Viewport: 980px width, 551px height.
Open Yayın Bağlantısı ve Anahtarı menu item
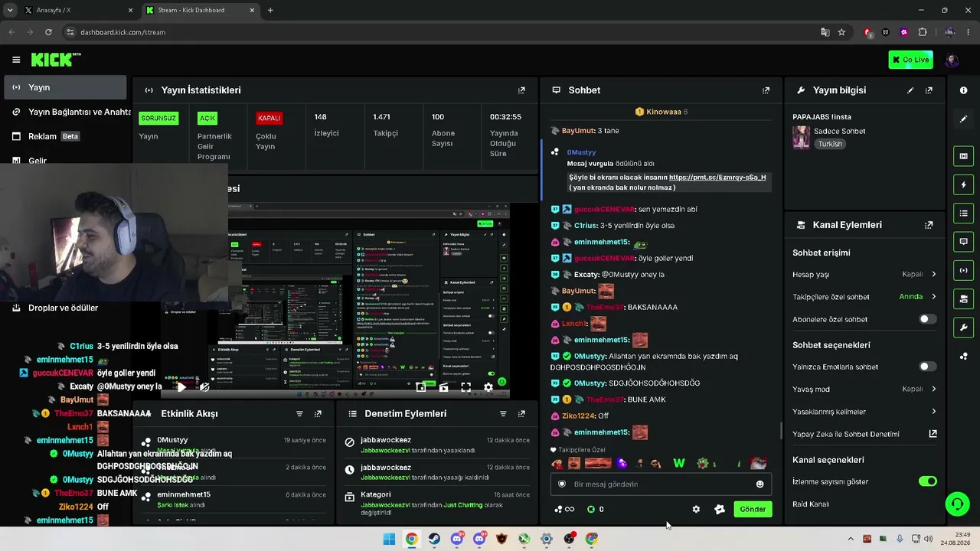pyautogui.click(x=67, y=112)
